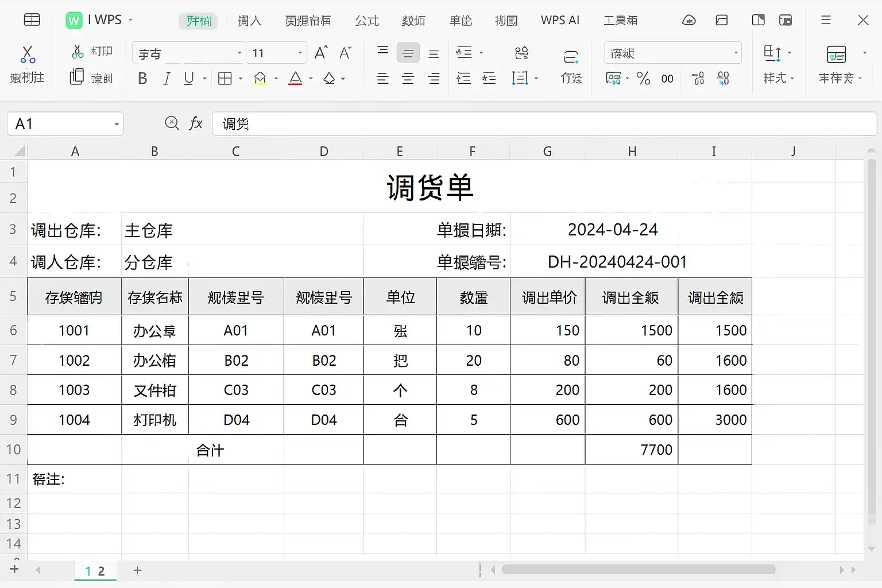Open the cell borders tool
This screenshot has width=882, height=588.
click(x=225, y=78)
